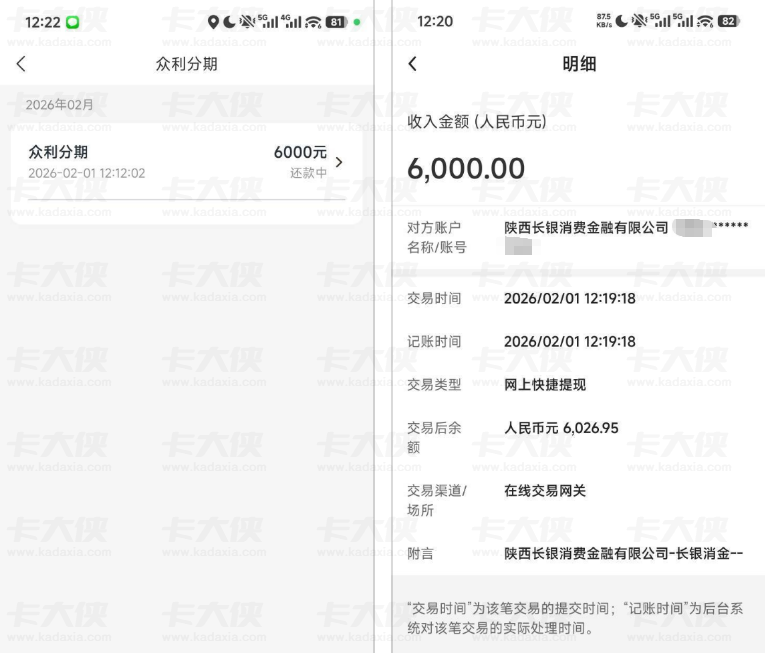Tap the balance 人民币元 6,026.95
Image resolution: width=765 pixels, height=653 pixels.
561,429
